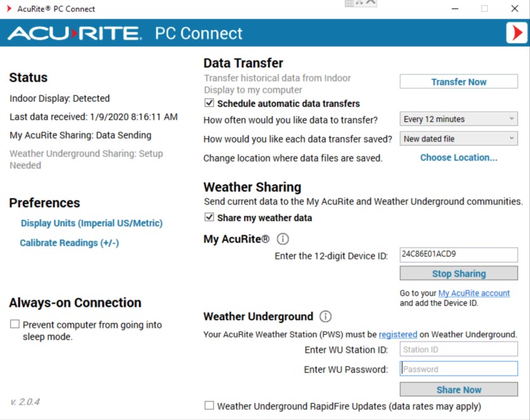Click the AcuRite title bar app icon
Viewport: 530px width, 420px height.
9,8
